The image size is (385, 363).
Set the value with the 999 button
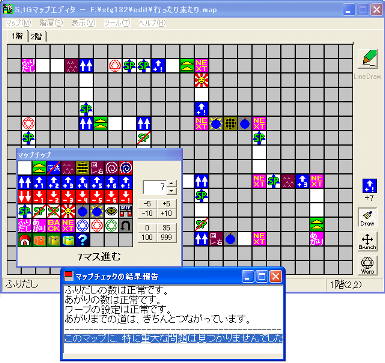[166, 237]
